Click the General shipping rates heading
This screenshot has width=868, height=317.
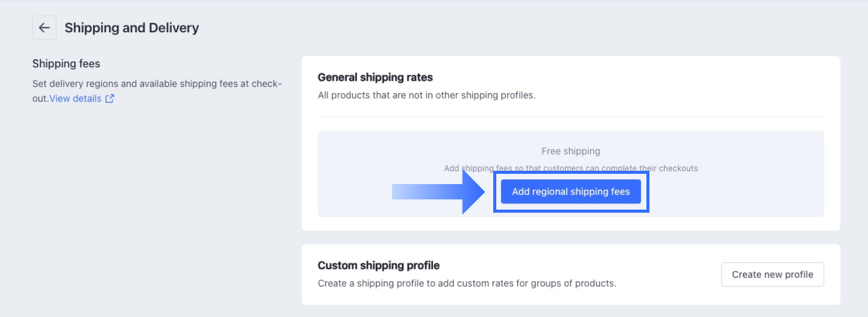(x=375, y=77)
